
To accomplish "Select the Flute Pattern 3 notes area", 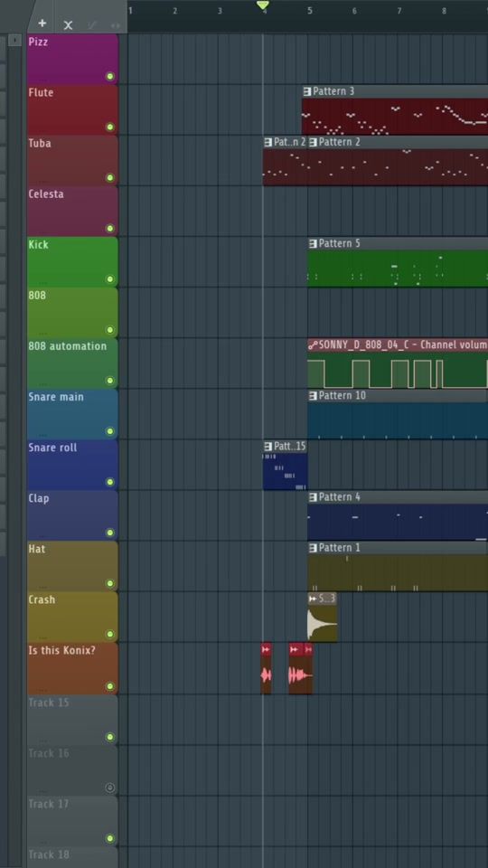I will (395, 117).
